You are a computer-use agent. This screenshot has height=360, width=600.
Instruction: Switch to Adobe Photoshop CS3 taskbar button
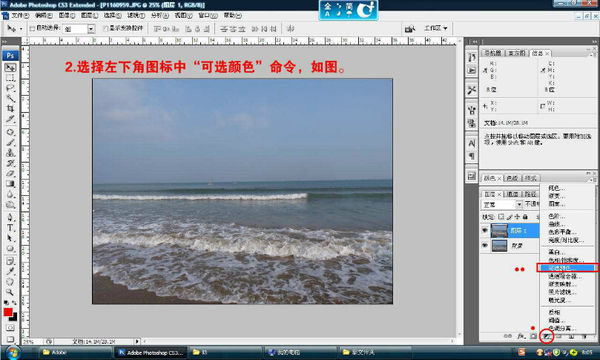pyautogui.click(x=151, y=352)
